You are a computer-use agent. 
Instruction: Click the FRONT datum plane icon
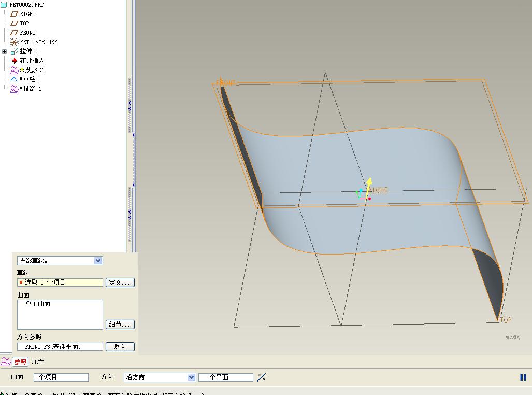pos(15,33)
